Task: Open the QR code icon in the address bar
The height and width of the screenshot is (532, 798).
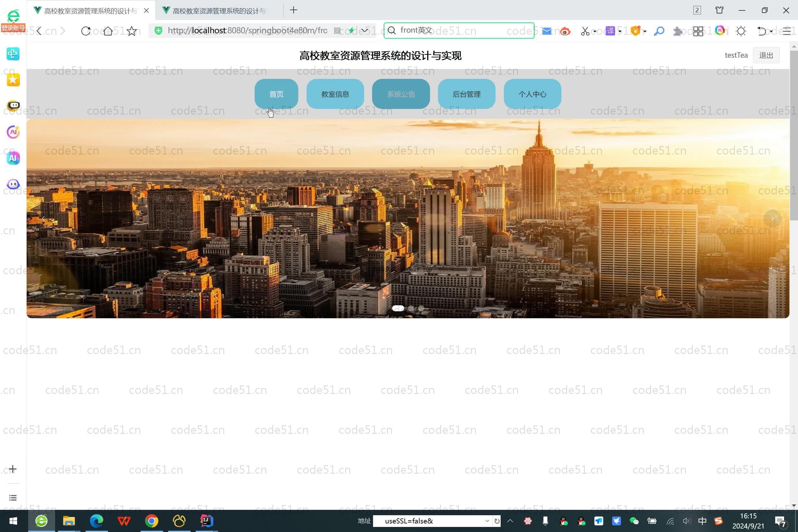Action: tap(337, 31)
